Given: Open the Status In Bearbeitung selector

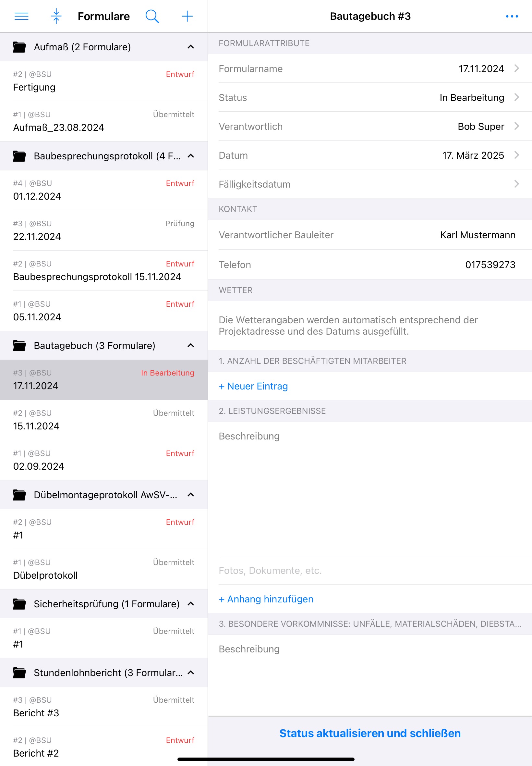Looking at the screenshot, I should pyautogui.click(x=370, y=97).
